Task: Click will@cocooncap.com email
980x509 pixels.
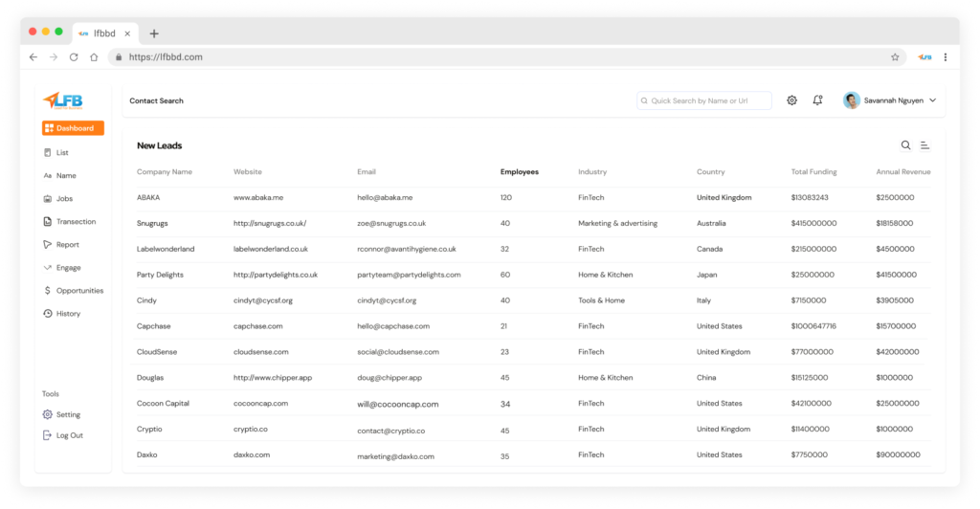Action: (x=397, y=404)
